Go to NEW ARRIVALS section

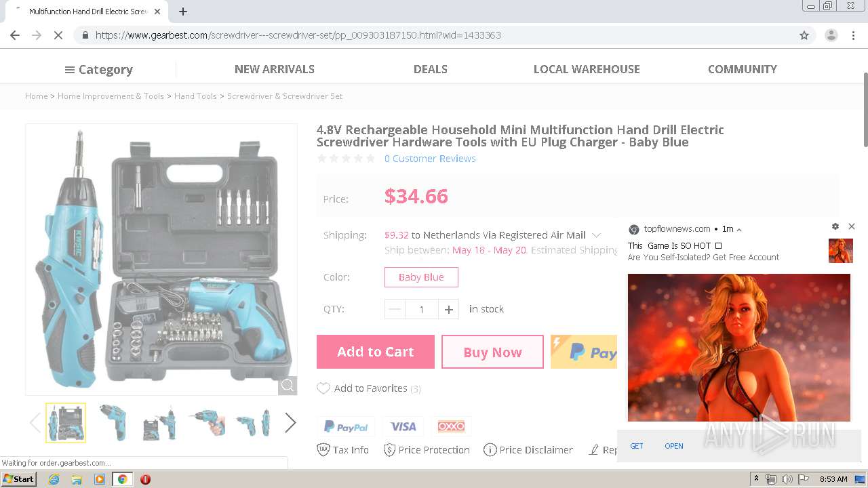tap(275, 69)
